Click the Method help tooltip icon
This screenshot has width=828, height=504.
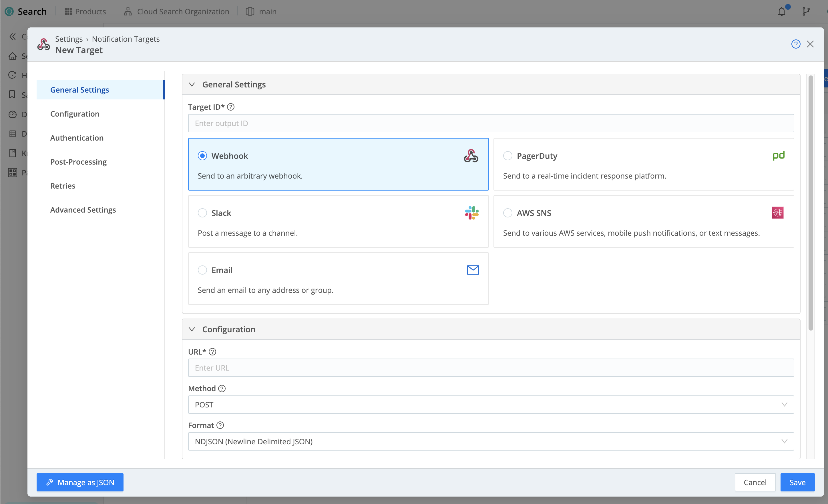tap(222, 389)
